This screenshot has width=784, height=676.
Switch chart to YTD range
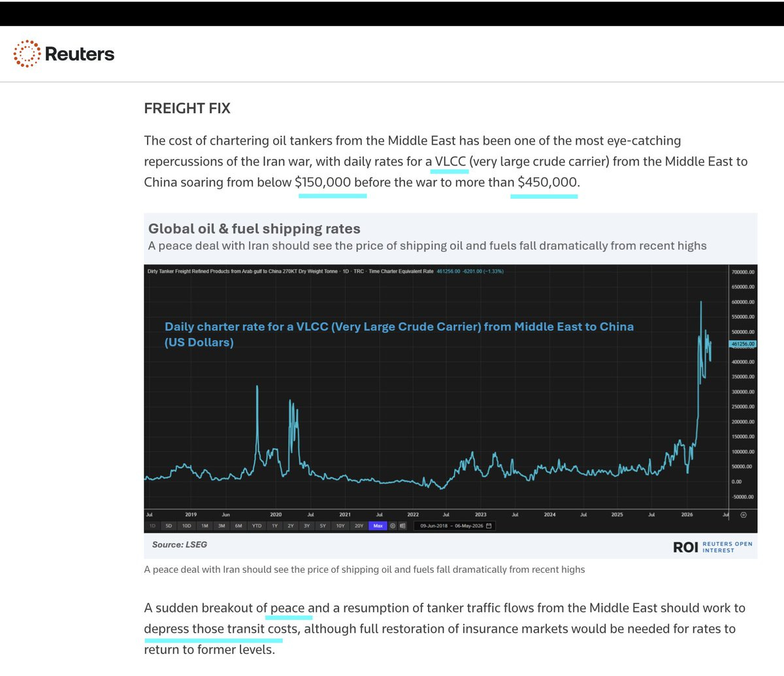tap(257, 526)
